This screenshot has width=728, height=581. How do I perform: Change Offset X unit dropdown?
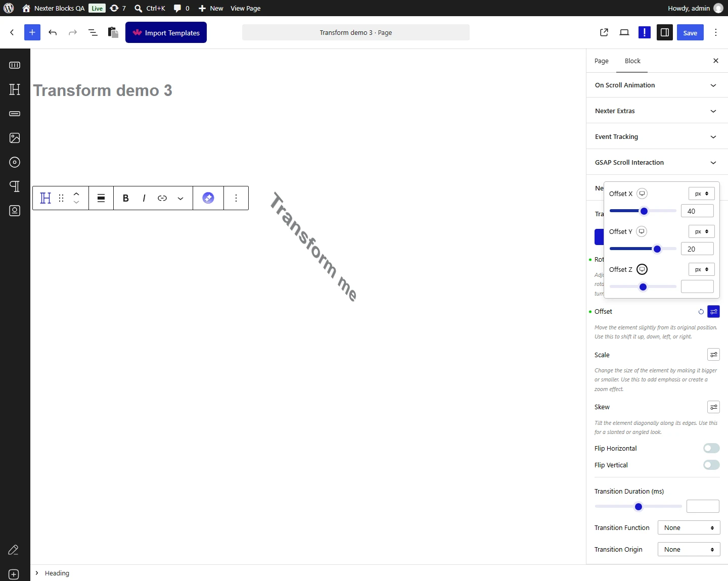click(702, 193)
